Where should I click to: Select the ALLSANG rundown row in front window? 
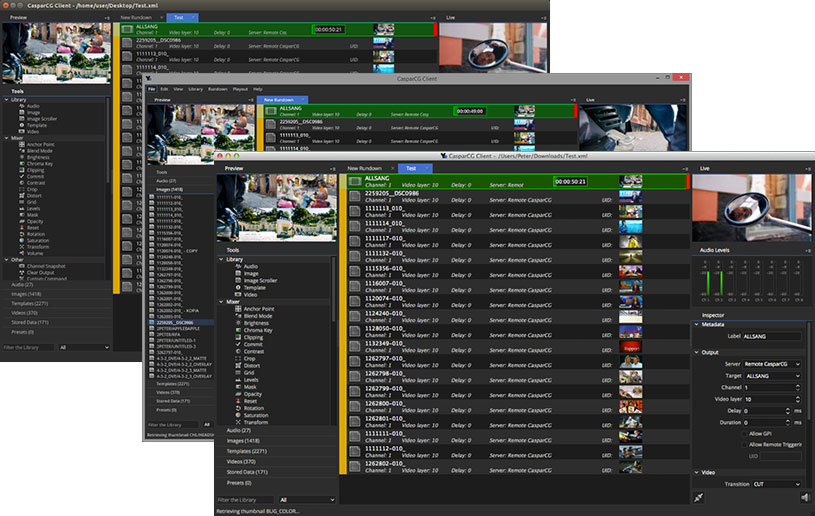tap(517, 181)
